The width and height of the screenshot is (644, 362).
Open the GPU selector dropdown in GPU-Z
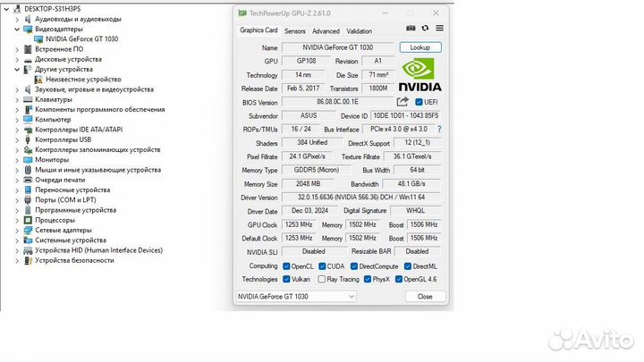tap(296, 297)
